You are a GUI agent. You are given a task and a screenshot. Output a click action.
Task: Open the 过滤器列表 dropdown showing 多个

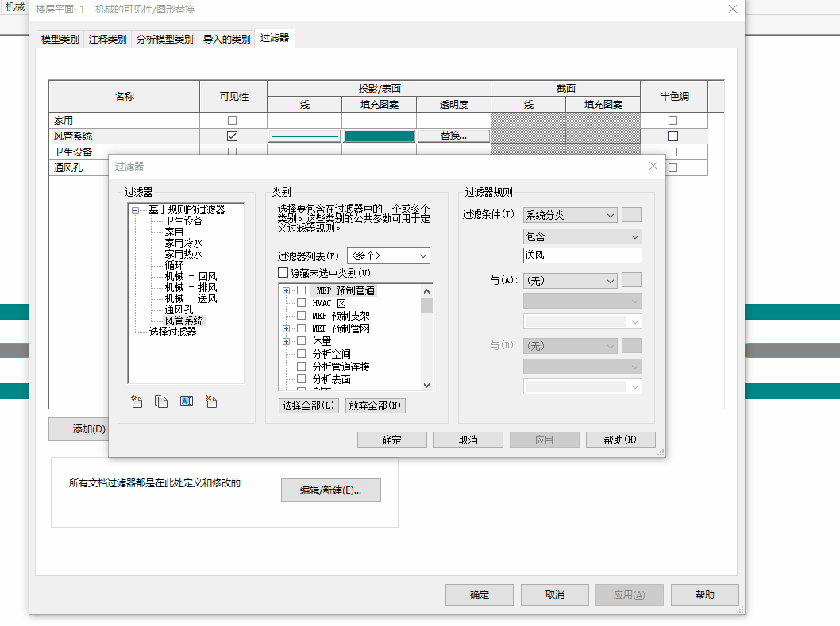[x=388, y=255]
